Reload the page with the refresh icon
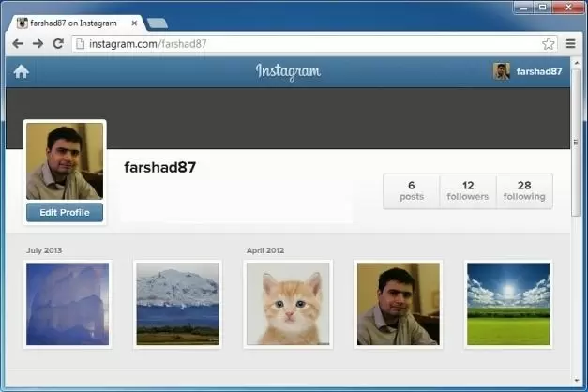Viewport: 588px width, 392px height. tap(58, 43)
